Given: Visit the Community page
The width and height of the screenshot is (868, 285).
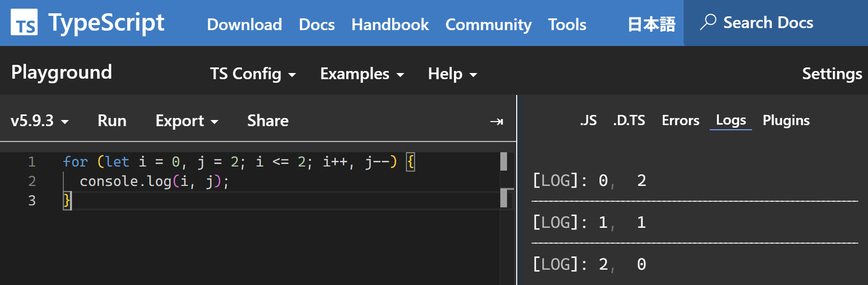Looking at the screenshot, I should click(488, 25).
